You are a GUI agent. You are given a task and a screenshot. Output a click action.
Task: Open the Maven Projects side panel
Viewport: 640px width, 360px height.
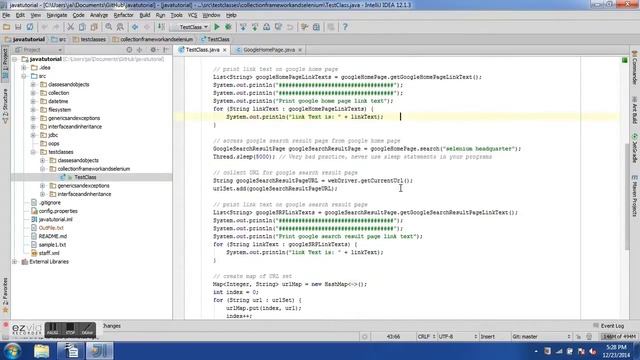[634, 196]
